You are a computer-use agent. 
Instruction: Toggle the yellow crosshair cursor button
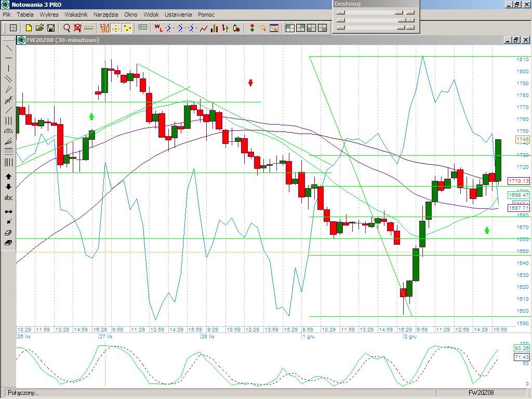116,28
